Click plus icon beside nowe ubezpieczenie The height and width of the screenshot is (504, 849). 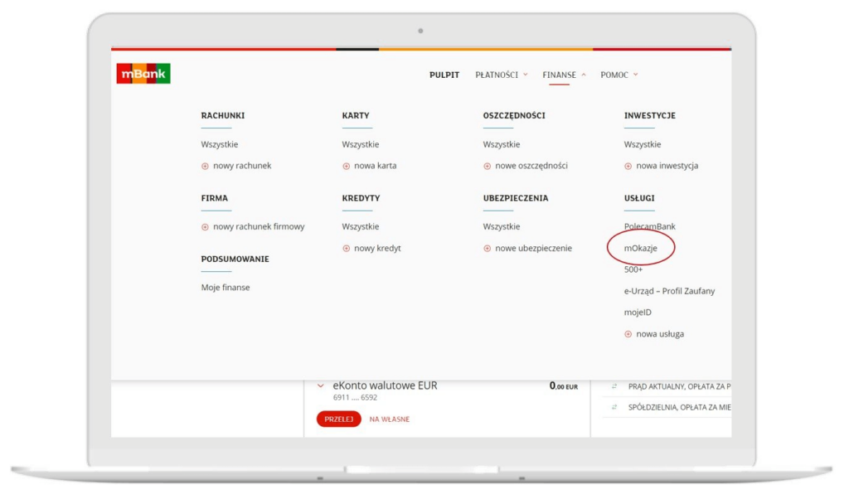(x=488, y=249)
